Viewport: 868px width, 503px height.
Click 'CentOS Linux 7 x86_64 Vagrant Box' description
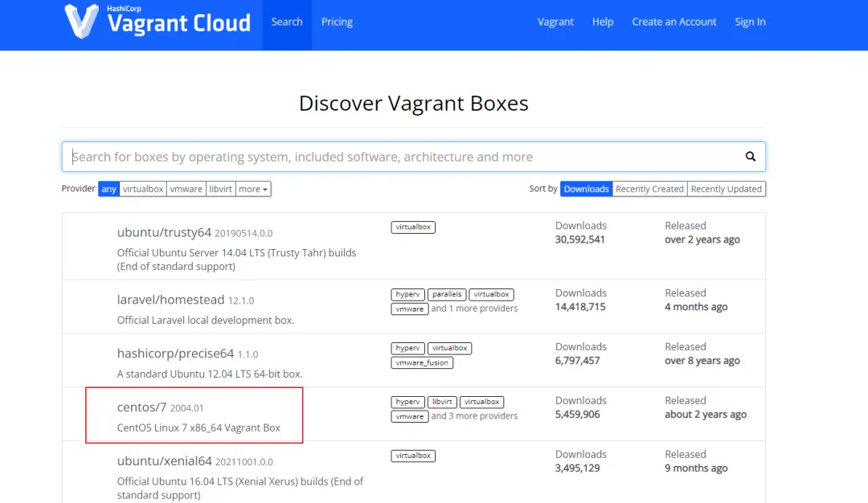pos(199,427)
